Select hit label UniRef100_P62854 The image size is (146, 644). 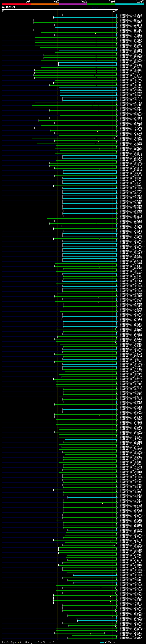click(x=131, y=281)
